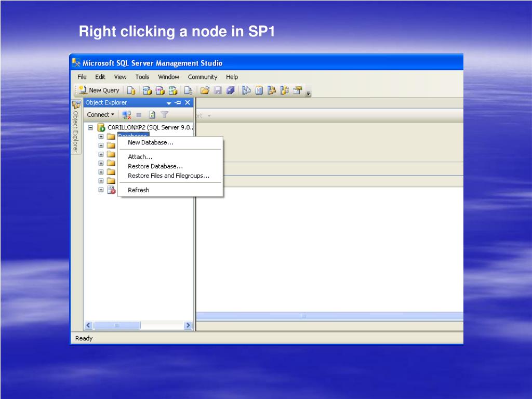This screenshot has height=399, width=532.
Task: Click the vertical Object Explorer side tab
Action: point(76,127)
